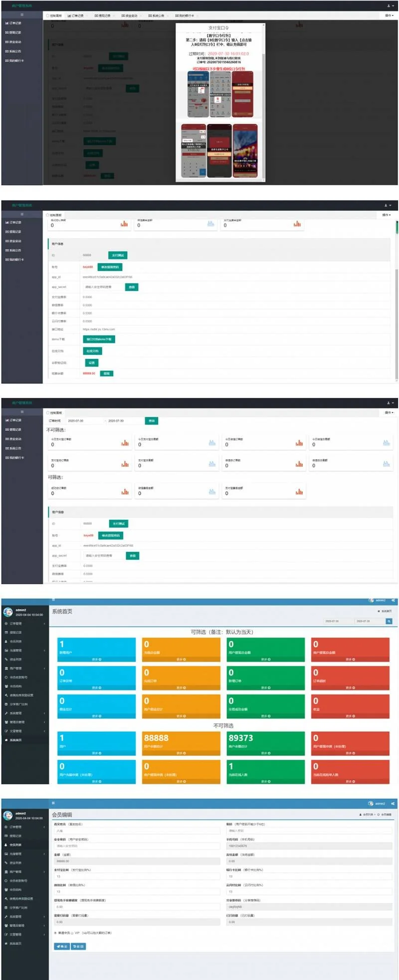Click the 更多 arrow icon on 用户余额总计 card
The height and width of the screenshot is (980, 399).
tap(184, 753)
